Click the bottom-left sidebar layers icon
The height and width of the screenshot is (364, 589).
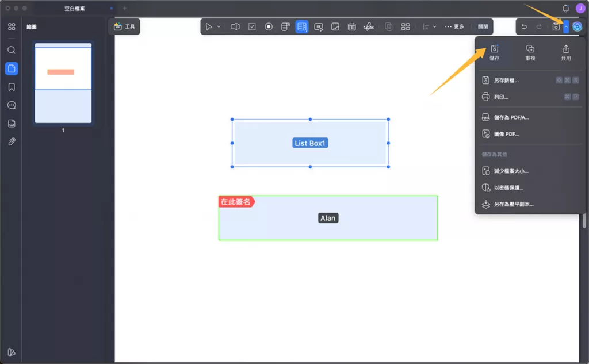pyautogui.click(x=12, y=352)
